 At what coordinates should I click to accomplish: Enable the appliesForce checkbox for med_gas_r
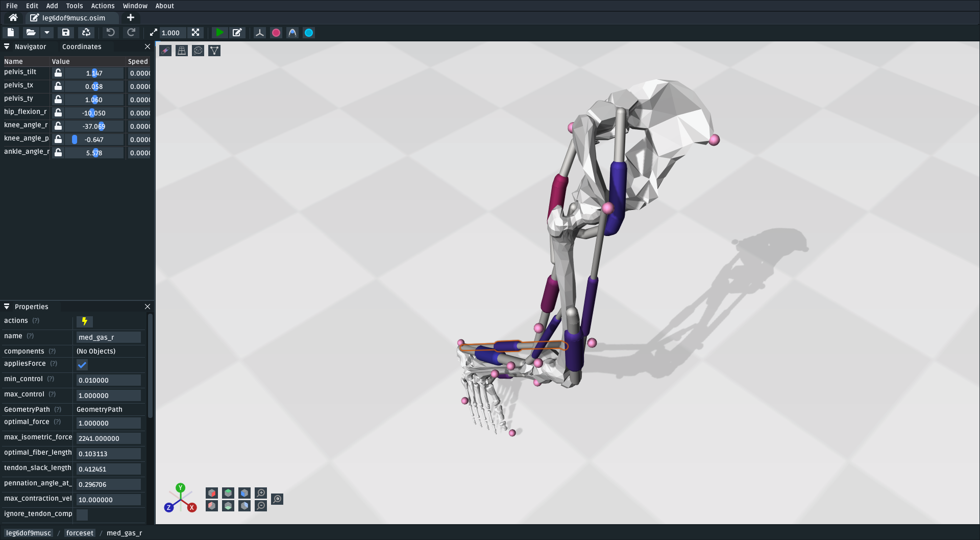click(82, 365)
